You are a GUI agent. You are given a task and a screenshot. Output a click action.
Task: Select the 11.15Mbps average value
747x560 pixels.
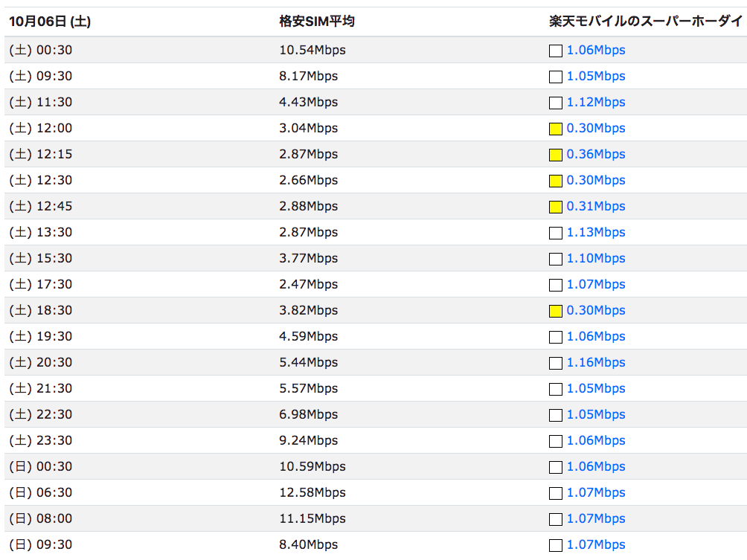[312, 518]
